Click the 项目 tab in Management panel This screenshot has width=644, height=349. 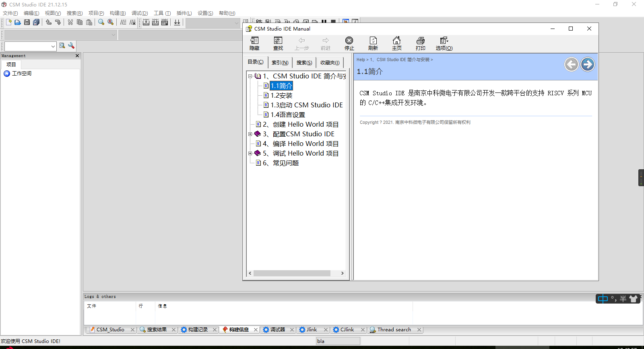(11, 64)
